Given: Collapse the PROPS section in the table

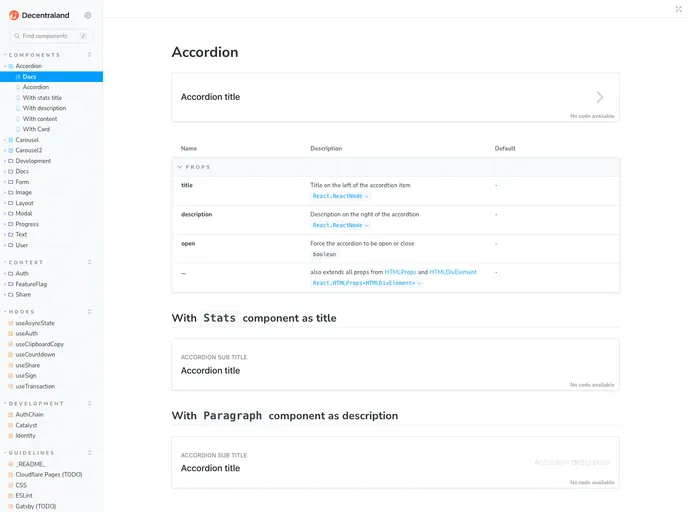Looking at the screenshot, I should point(180,167).
